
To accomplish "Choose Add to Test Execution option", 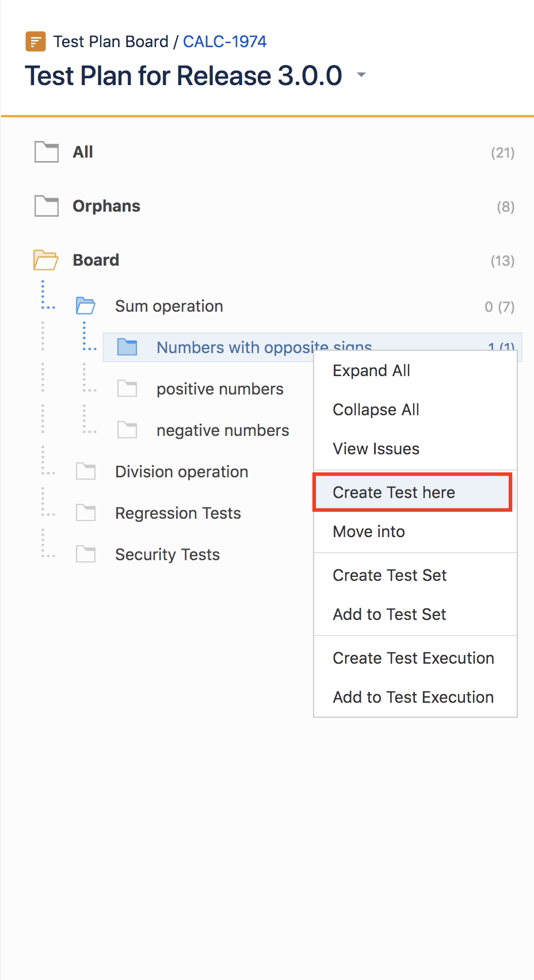I will coord(413,697).
